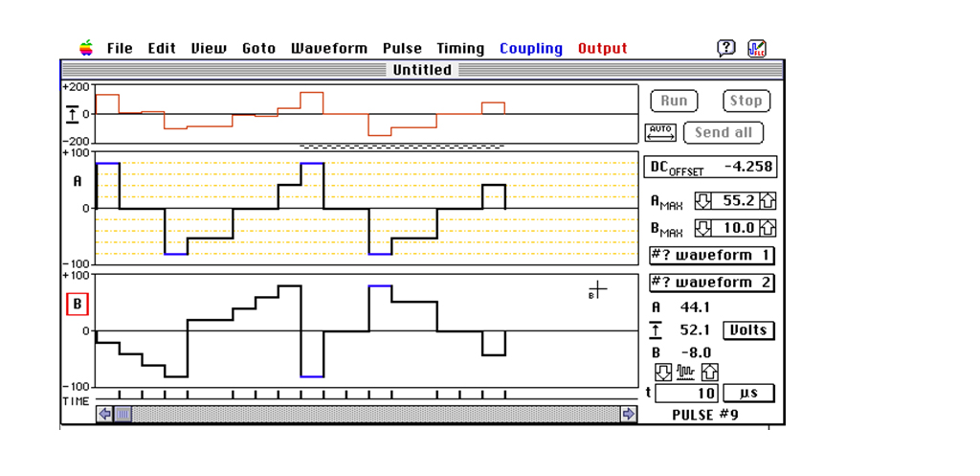Open the View menu

209,48
